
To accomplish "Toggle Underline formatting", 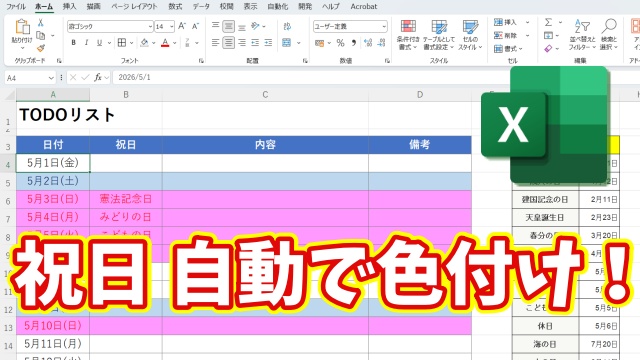I will click(x=99, y=42).
